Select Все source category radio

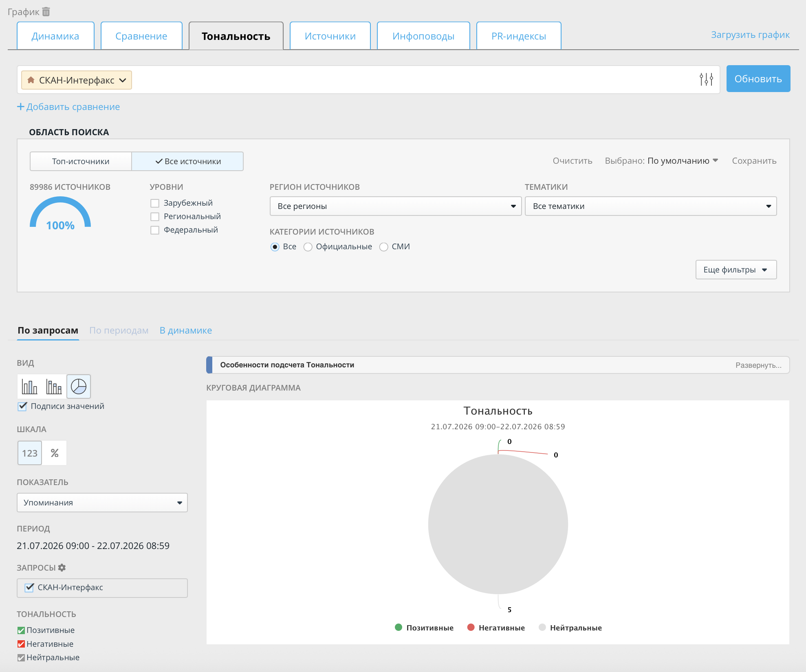point(275,247)
